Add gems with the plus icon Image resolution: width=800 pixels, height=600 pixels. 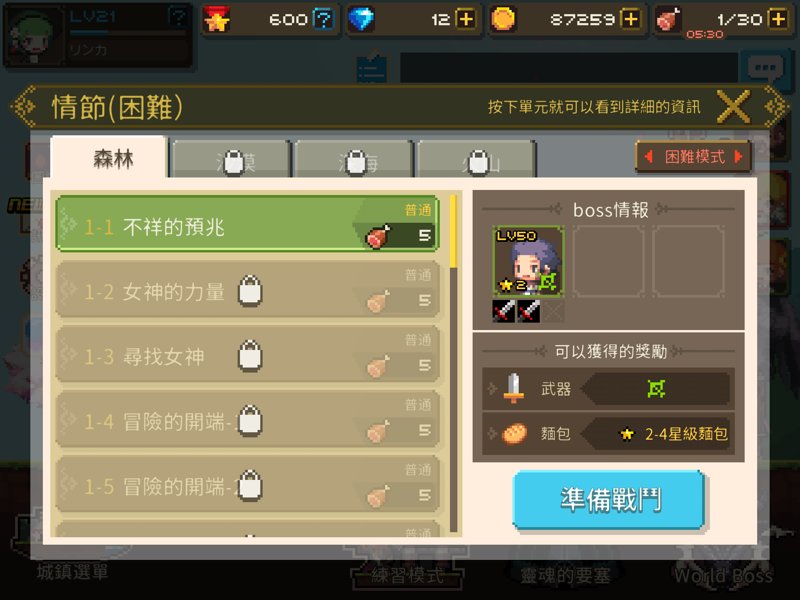[465, 19]
